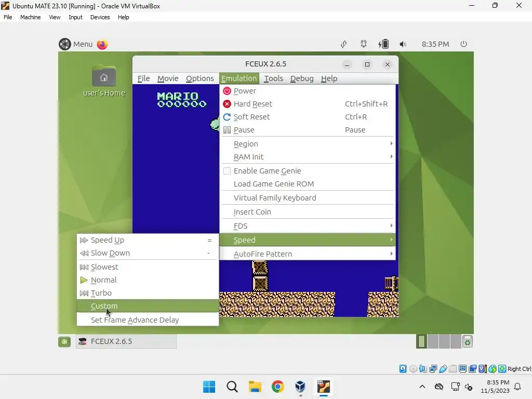Viewport: 532px width, 399px height.
Task: Open Firefox from the top panel
Action: [x=102, y=44]
